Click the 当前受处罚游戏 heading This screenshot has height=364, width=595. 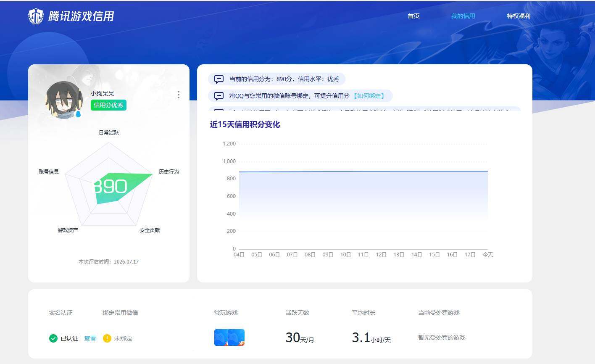(x=439, y=313)
